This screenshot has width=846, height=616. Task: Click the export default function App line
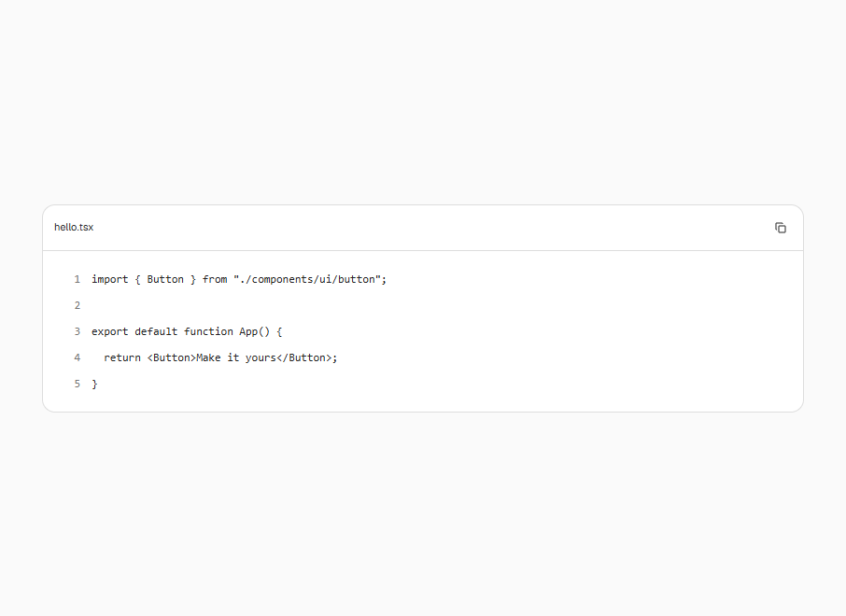pos(187,331)
